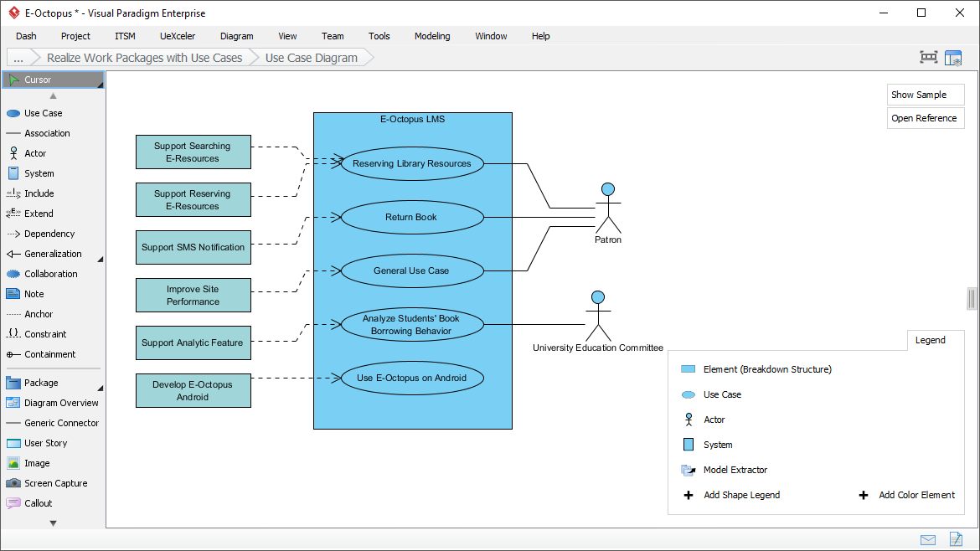Click the mail icon in status bar
The height and width of the screenshot is (551, 980).
pyautogui.click(x=928, y=540)
